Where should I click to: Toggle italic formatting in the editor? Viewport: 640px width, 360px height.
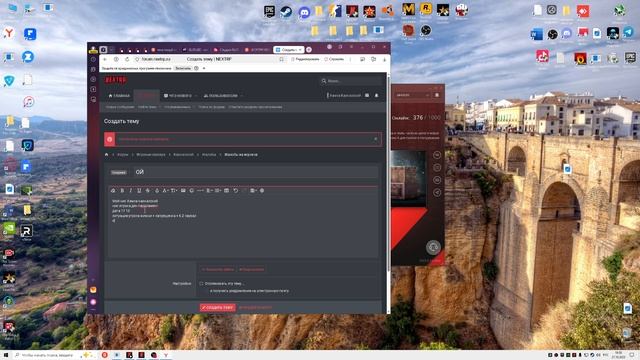click(x=131, y=191)
